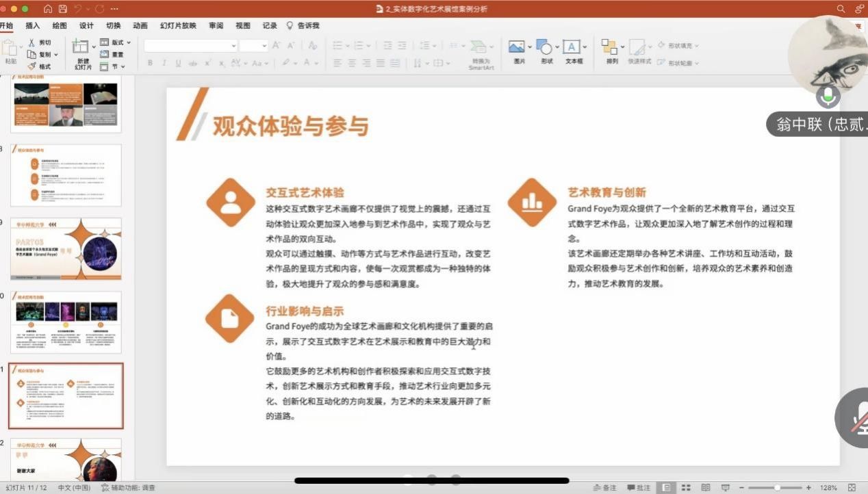This screenshot has width=868, height=494.
Task: Insert a new slide with 新建幻灯片
Action: tap(82, 55)
